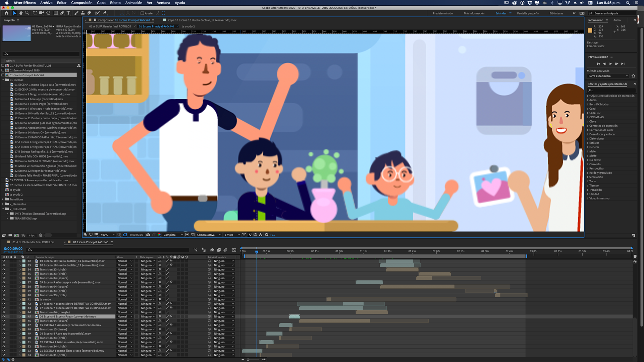The image size is (644, 362).
Task: Select the Puppet Pin tool
Action: coord(105,13)
